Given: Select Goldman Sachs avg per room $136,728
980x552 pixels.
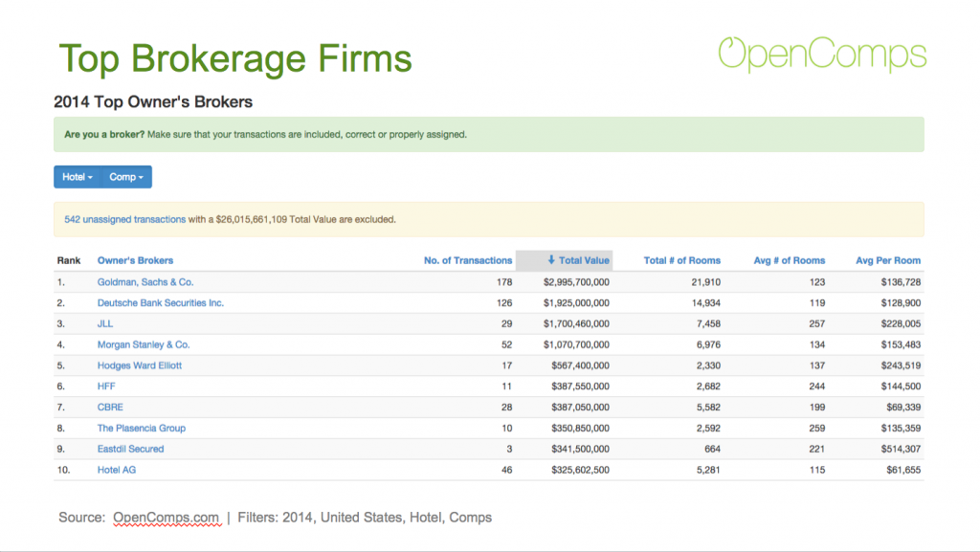Looking at the screenshot, I should coord(901,282).
